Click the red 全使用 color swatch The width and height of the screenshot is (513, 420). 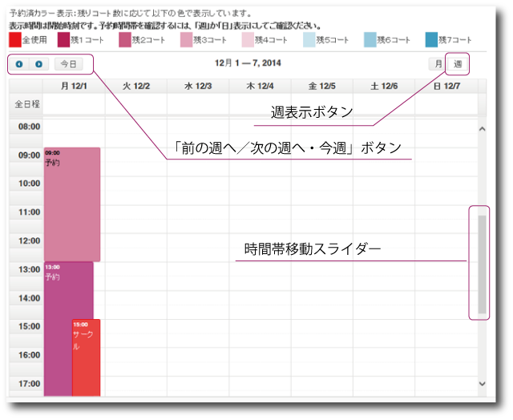[x=15, y=40]
